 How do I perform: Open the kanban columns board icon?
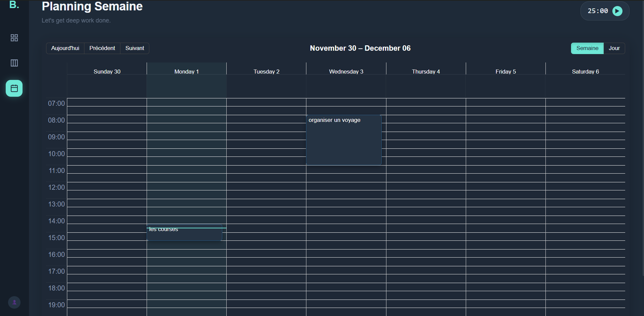[x=14, y=63]
